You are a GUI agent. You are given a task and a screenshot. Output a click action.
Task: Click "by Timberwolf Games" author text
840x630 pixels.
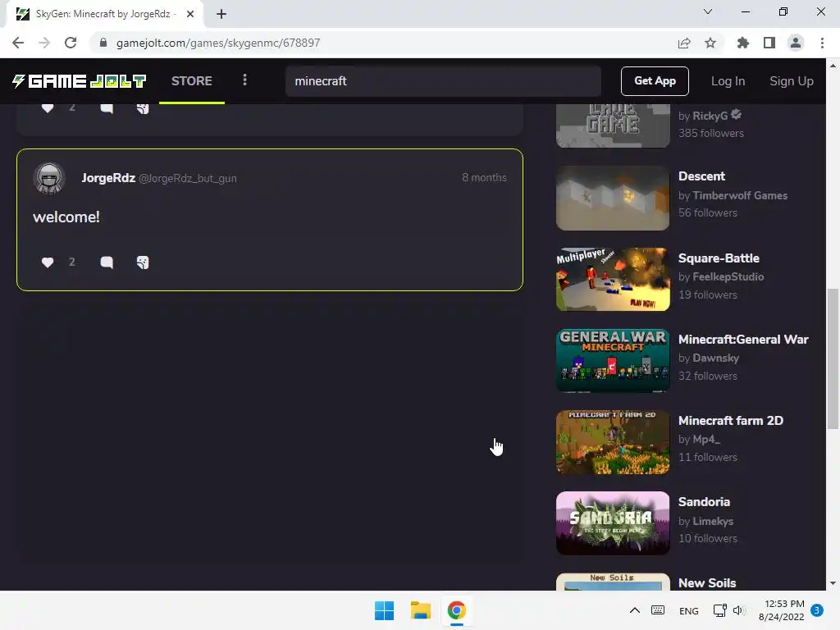[x=733, y=195]
